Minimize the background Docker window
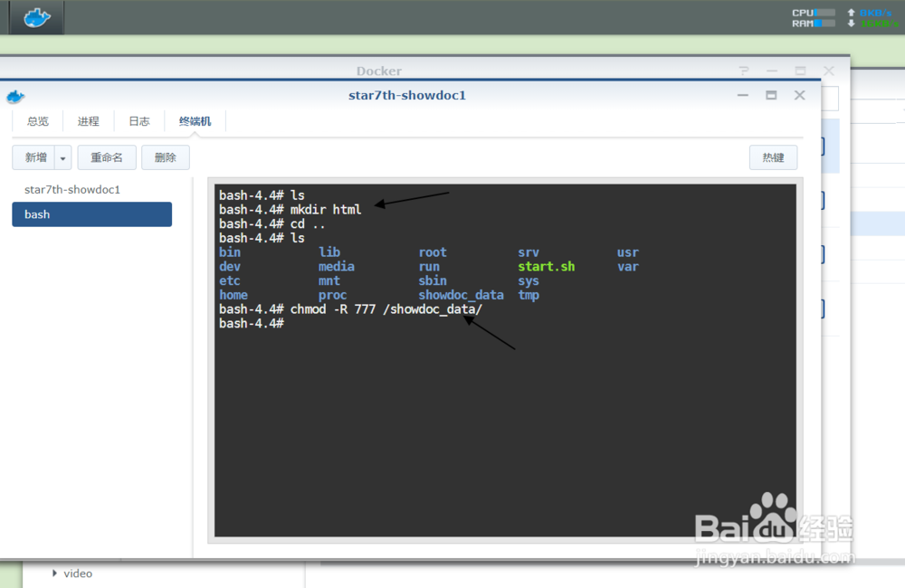 [772, 71]
